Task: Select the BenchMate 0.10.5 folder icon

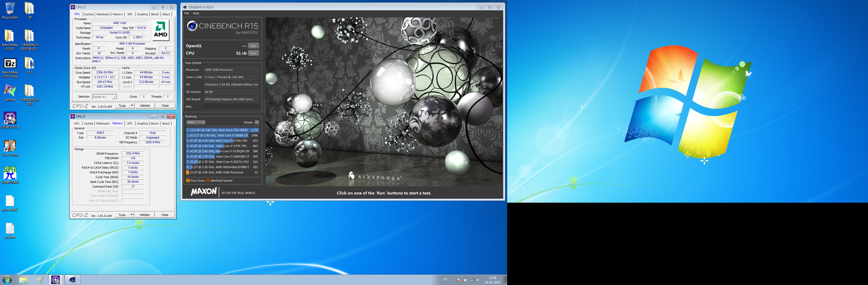Action: click(10, 40)
